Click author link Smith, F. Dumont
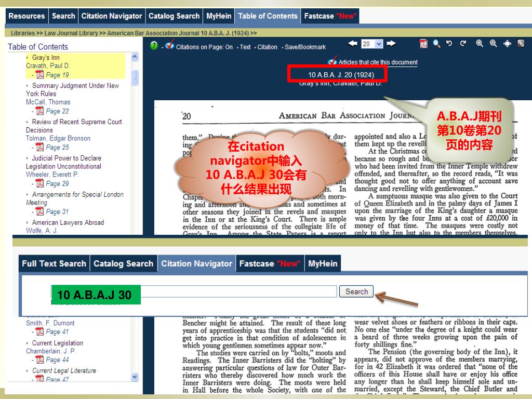 click(50, 323)
